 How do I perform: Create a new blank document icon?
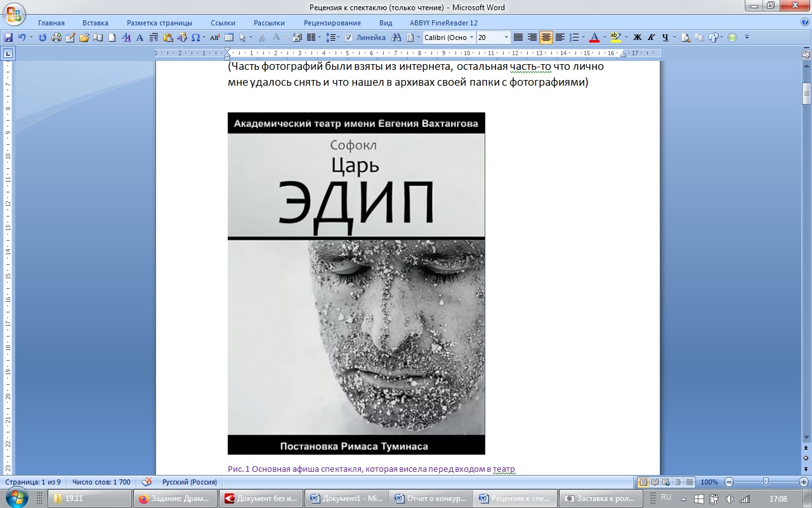[x=112, y=37]
